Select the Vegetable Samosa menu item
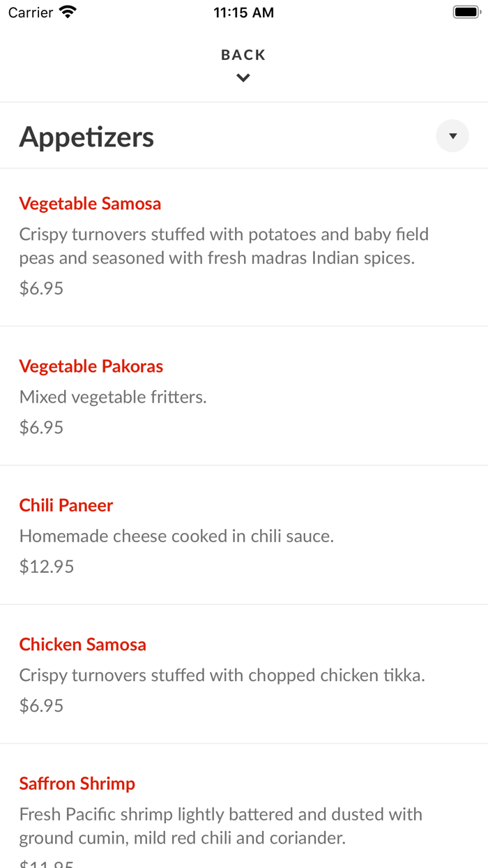Image resolution: width=488 pixels, height=868 pixels. point(90,203)
